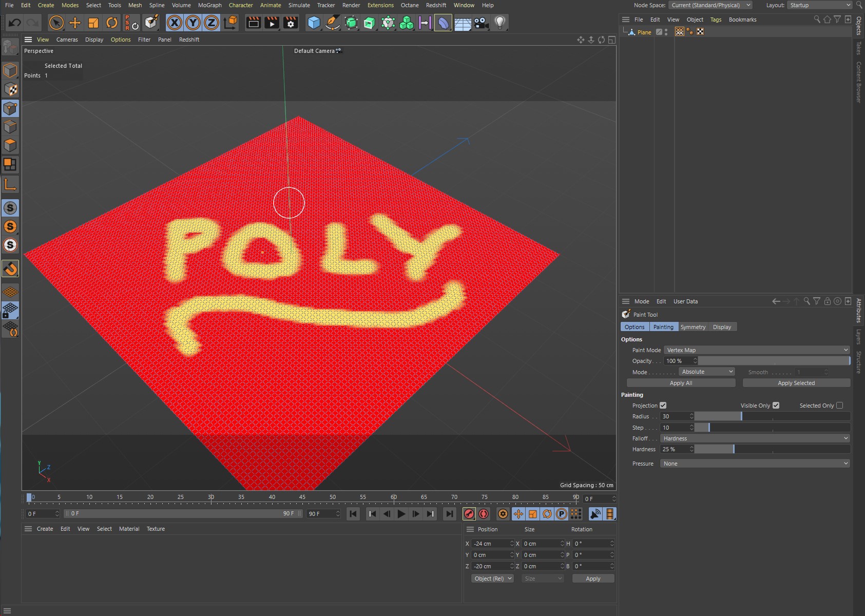Open the viewport Cameras menu
Viewport: 865px width, 616px height.
click(67, 40)
